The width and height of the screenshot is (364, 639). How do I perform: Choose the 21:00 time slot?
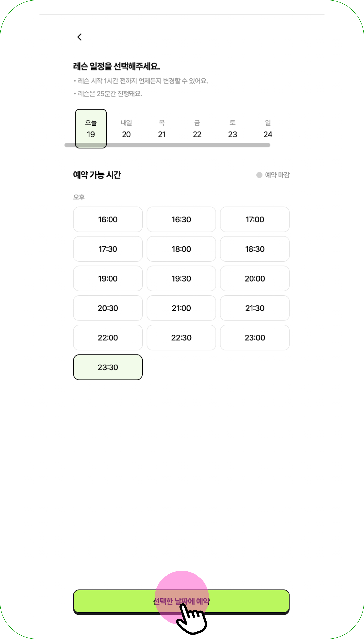click(x=181, y=308)
